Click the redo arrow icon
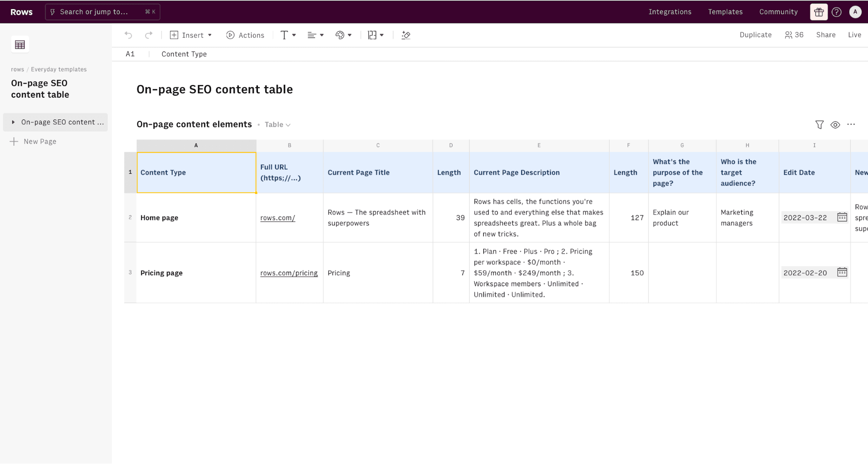 click(149, 35)
